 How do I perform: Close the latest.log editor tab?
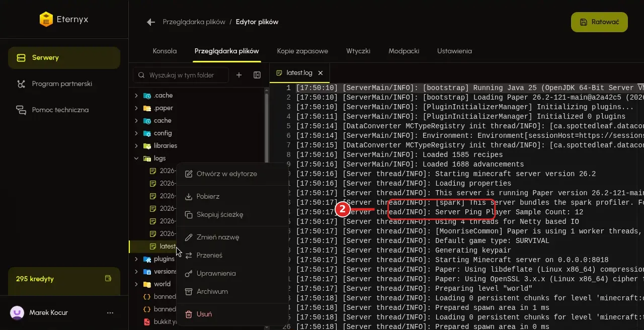coord(320,73)
